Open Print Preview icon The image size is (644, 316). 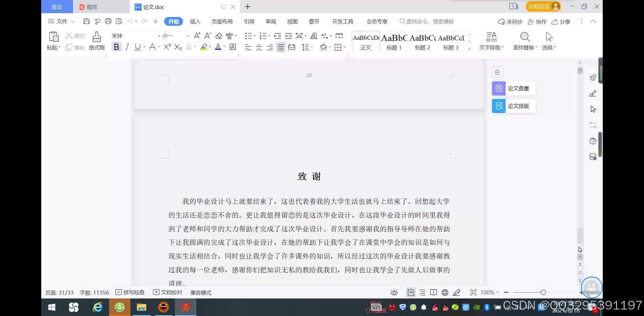(x=119, y=21)
